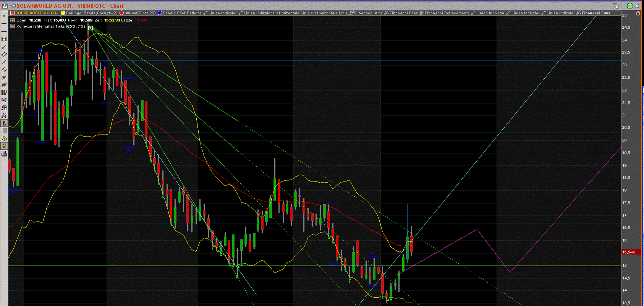644x306 pixels.
Task: Open Bollinger Bands (Close;14;2) indicator settings
Action: point(92,13)
